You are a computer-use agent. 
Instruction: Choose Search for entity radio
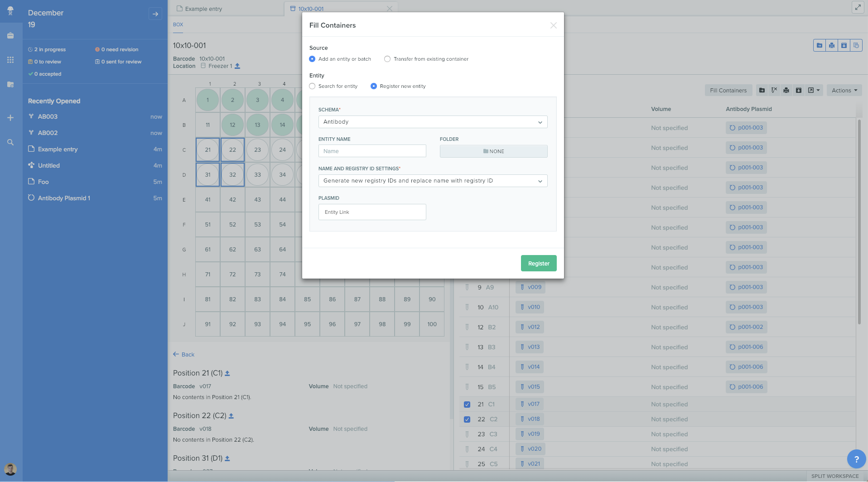[x=312, y=86]
